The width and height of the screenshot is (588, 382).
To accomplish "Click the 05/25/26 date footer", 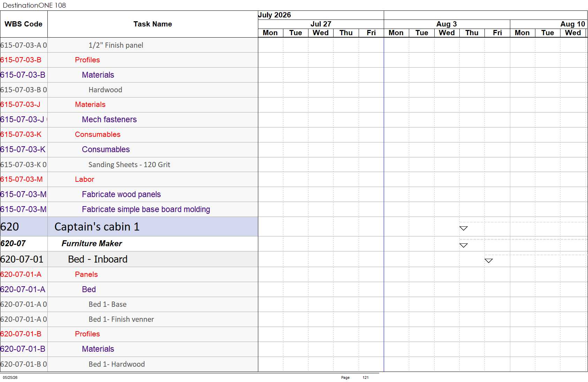I will 10,377.
